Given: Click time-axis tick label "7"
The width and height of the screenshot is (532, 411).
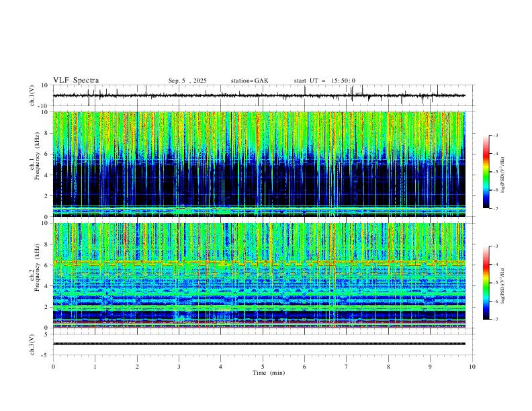Looking at the screenshot, I should pyautogui.click(x=347, y=367).
